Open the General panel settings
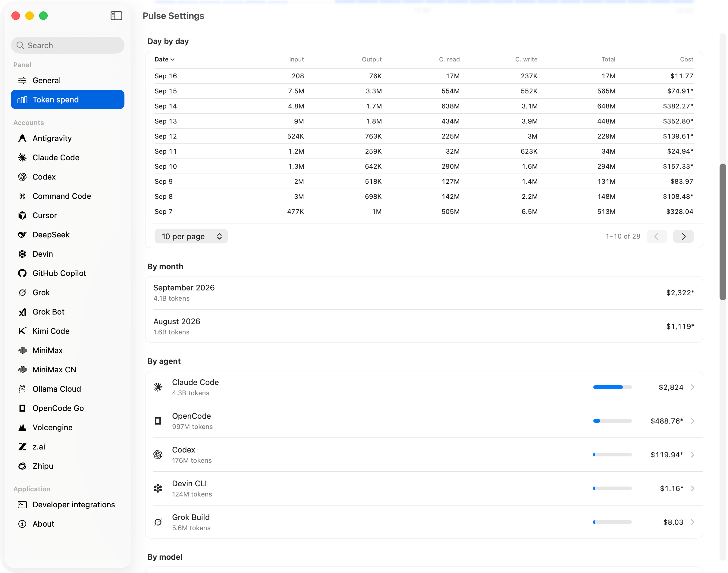Image resolution: width=728 pixels, height=573 pixels. pyautogui.click(x=67, y=80)
